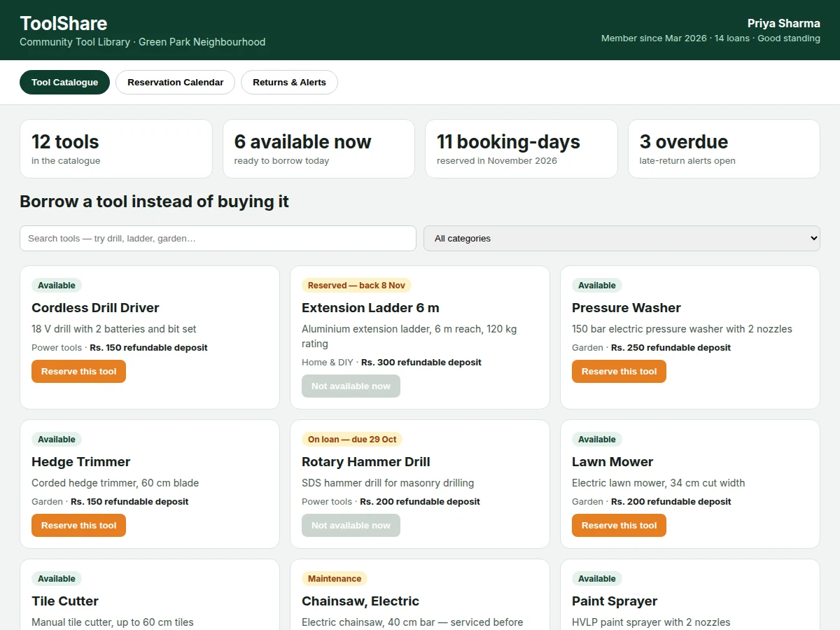Reserve the Hedge Trimmer

point(78,525)
